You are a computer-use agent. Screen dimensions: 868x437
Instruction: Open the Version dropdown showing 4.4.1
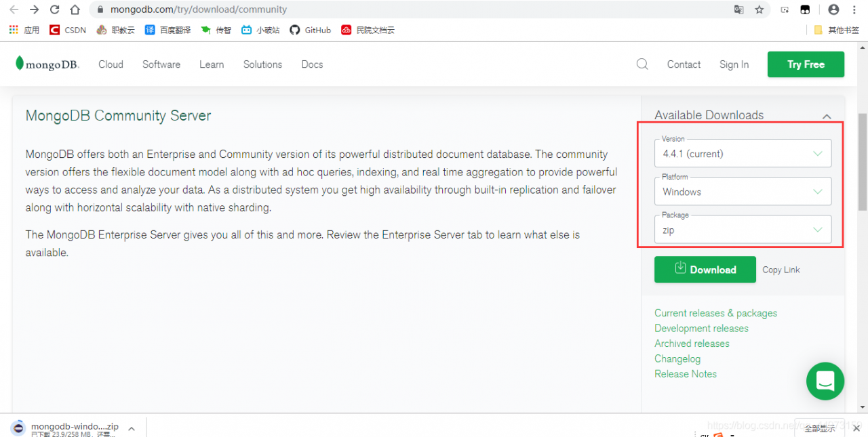(743, 153)
